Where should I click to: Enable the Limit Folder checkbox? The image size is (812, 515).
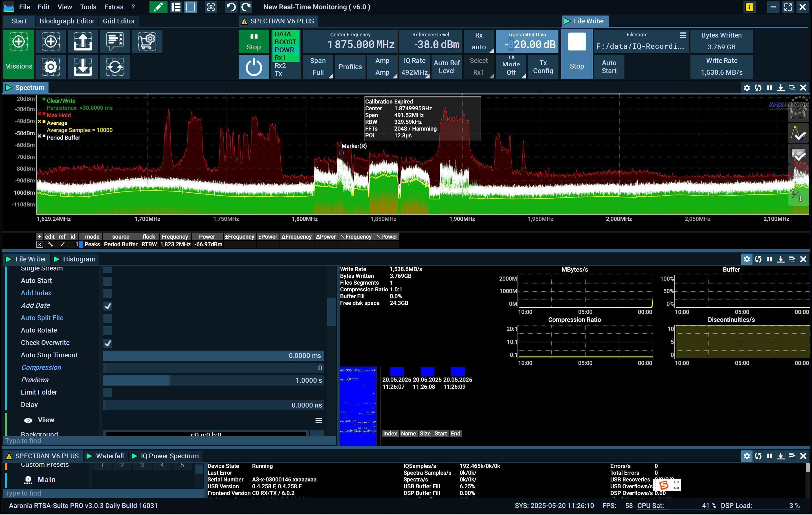[x=107, y=393]
